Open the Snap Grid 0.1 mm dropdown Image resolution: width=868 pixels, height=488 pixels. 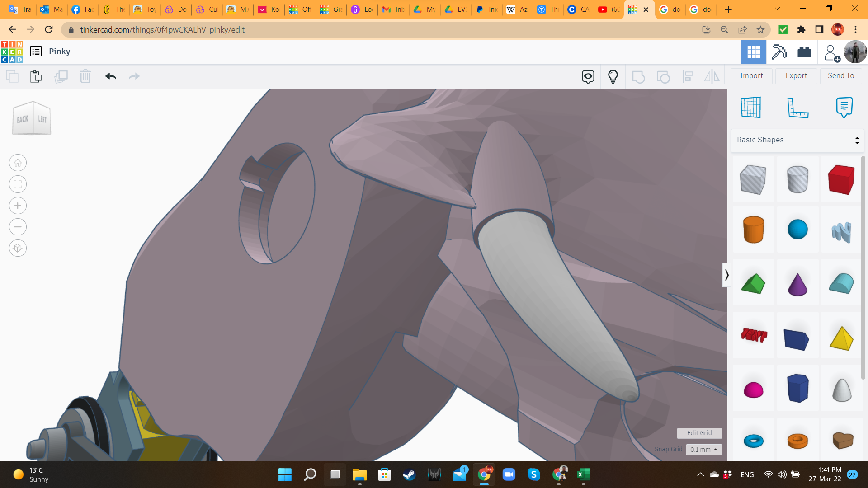(704, 450)
